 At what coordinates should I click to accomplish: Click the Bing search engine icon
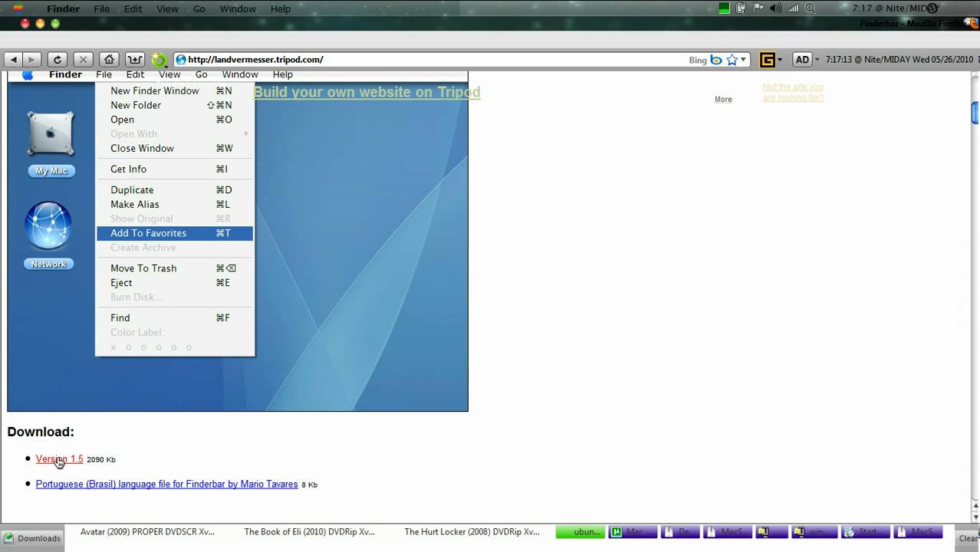click(716, 60)
